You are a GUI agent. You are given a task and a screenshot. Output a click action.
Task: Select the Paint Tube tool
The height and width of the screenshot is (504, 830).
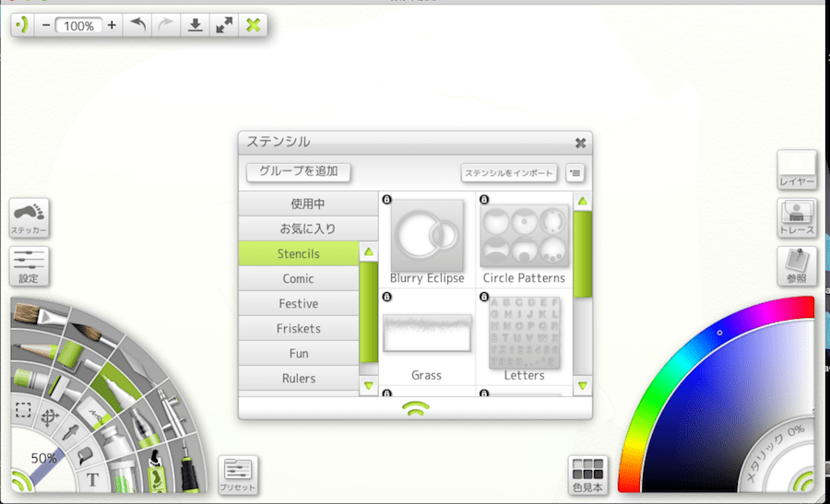[115, 443]
